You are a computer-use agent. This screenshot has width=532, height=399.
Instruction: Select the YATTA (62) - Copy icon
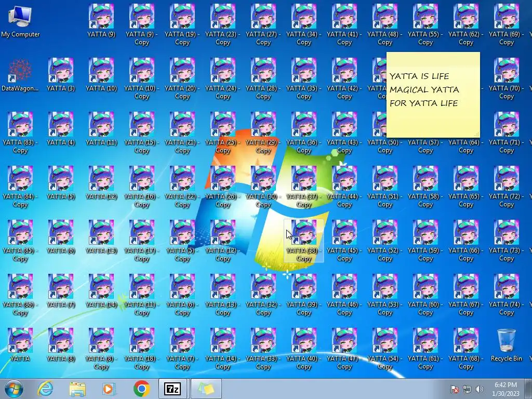(466, 24)
